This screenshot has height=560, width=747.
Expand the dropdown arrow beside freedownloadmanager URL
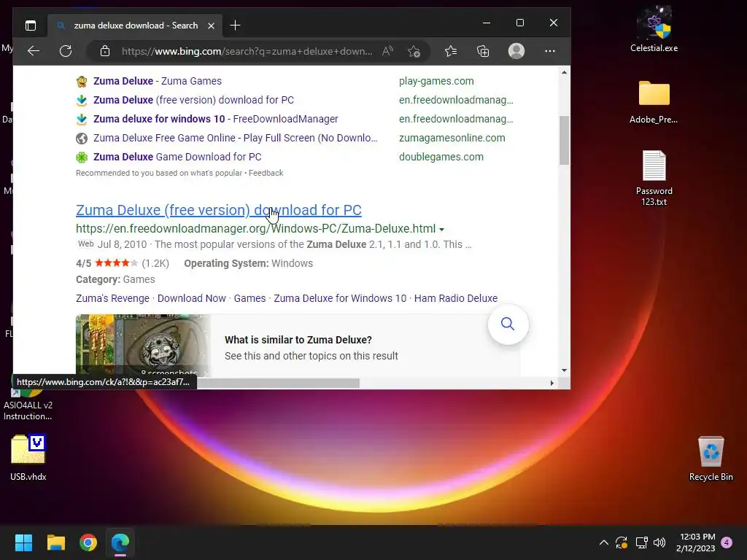441,230
